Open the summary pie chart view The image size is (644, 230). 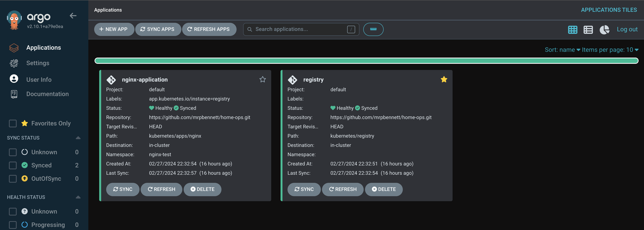(x=604, y=29)
